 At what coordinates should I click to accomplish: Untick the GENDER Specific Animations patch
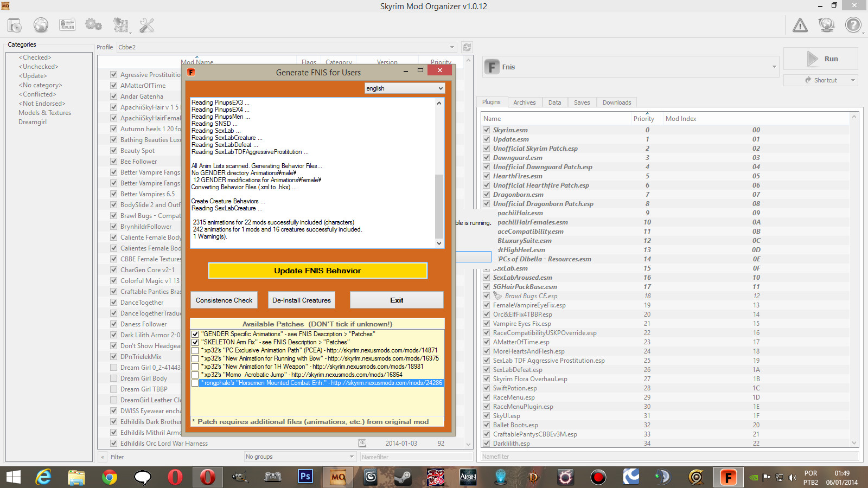pyautogui.click(x=195, y=334)
